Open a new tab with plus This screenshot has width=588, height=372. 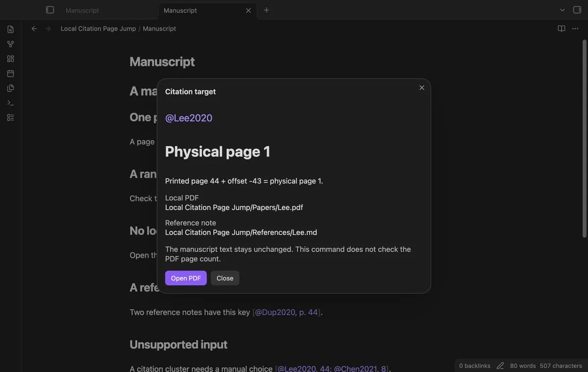(266, 10)
